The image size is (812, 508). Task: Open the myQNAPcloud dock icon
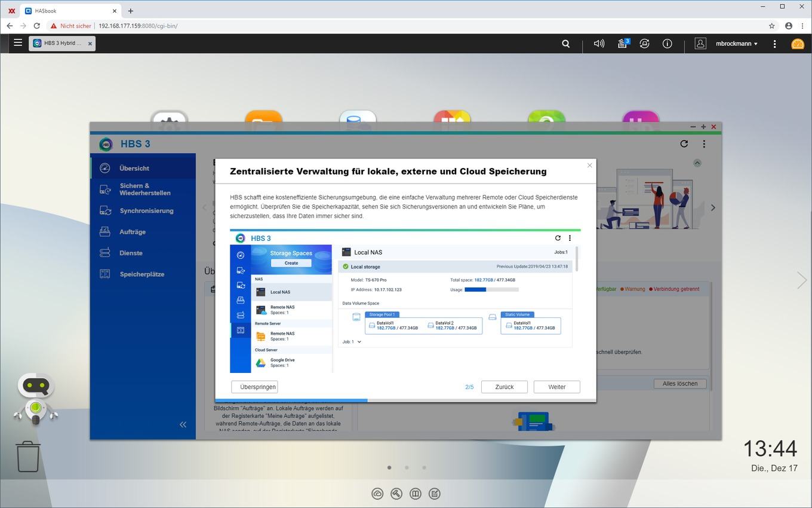tap(377, 494)
